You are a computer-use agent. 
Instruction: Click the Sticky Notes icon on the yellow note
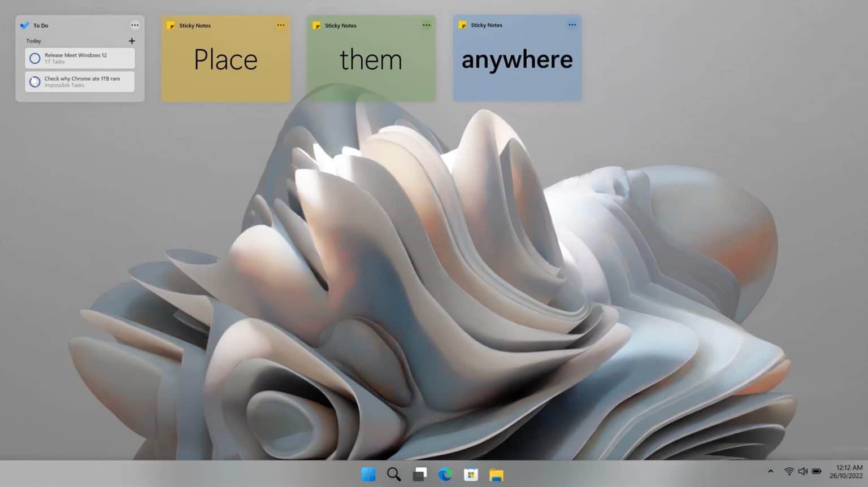click(x=171, y=25)
